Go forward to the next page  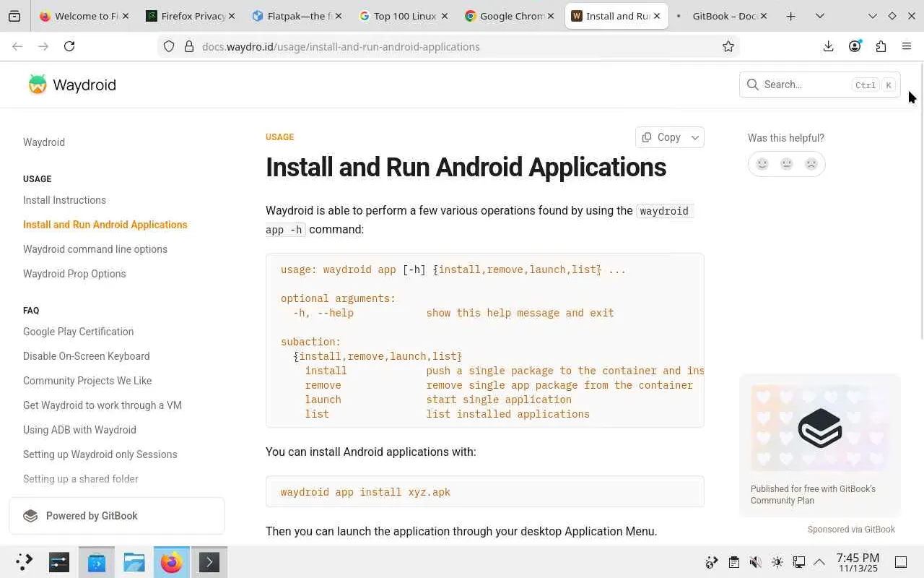pyautogui.click(x=43, y=46)
